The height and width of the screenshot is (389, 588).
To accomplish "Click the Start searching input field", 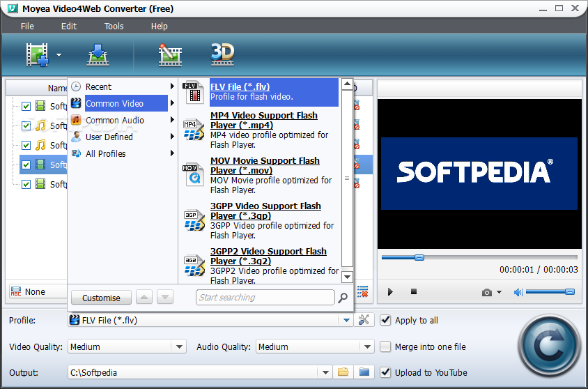I will [x=265, y=298].
